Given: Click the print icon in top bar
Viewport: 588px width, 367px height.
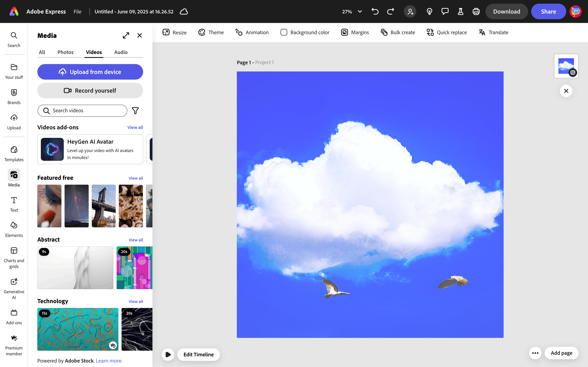Looking at the screenshot, I should (476, 11).
